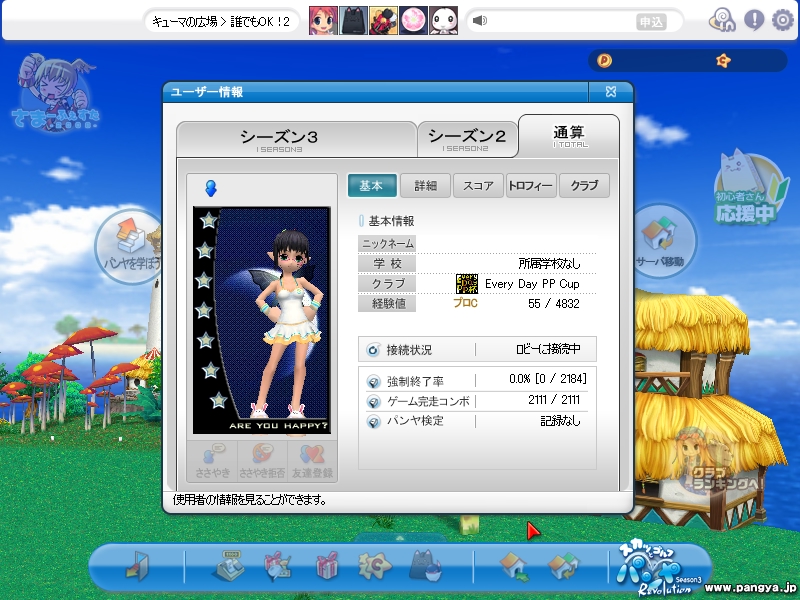
Task: Click the red and yellow item icon in top bar
Action: (383, 21)
